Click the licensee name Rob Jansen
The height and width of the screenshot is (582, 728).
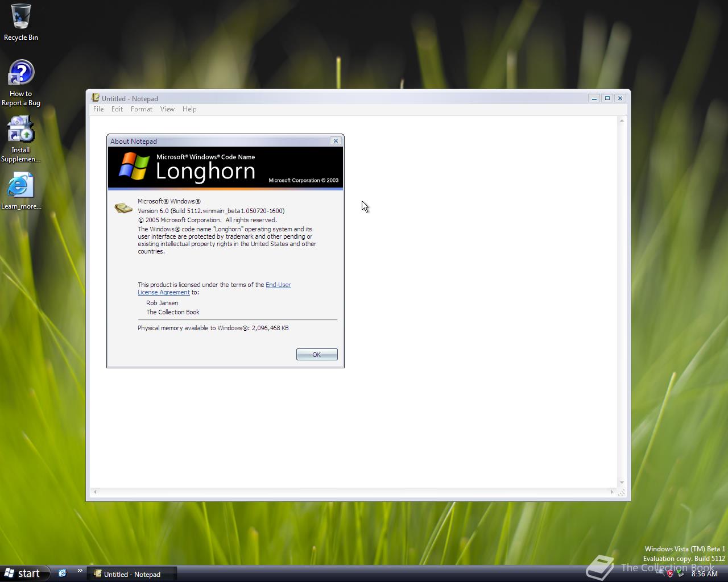(162, 303)
